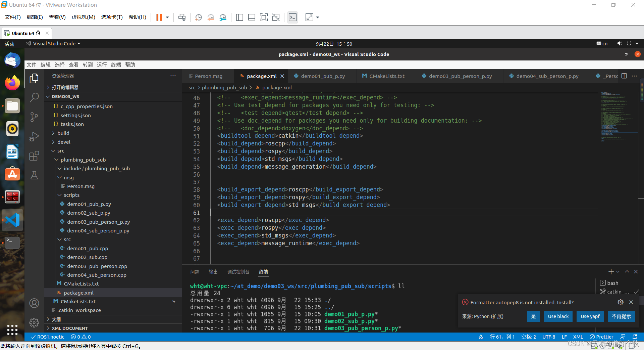Viewport: 644px width, 350px height.
Task: Dismiss the autopep8 notification
Action: coord(631,302)
